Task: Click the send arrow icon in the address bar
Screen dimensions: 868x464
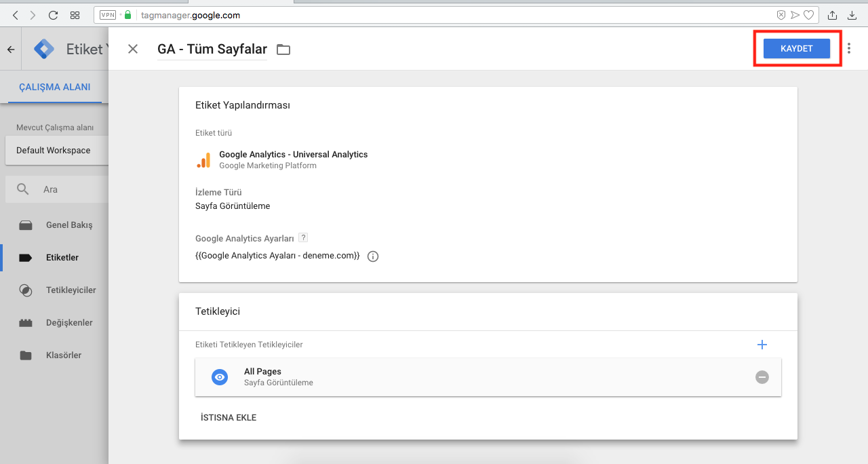Action: click(x=795, y=15)
